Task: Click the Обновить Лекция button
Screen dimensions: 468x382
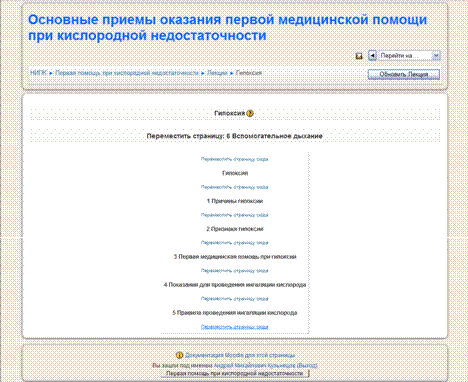Action: (404, 74)
